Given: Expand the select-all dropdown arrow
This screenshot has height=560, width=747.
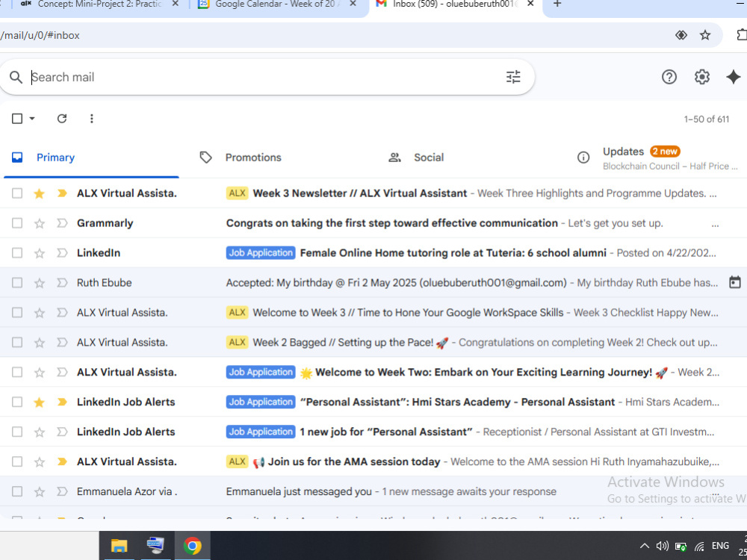Looking at the screenshot, I should click(x=32, y=119).
